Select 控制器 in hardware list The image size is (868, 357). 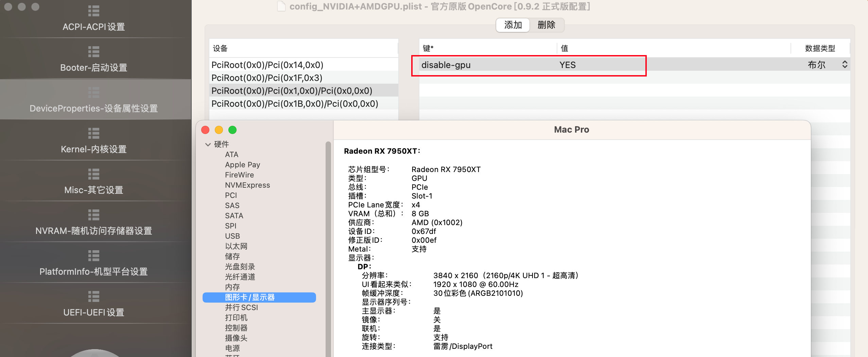(236, 328)
